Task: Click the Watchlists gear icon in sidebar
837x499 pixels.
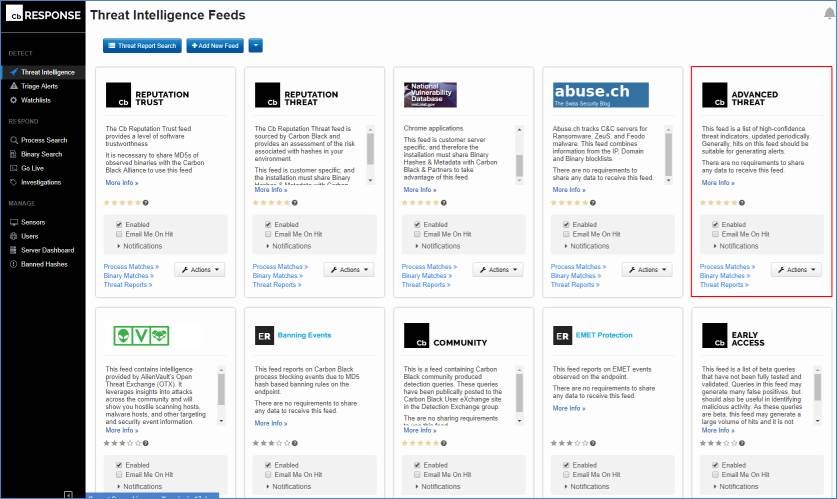Action: 13,100
